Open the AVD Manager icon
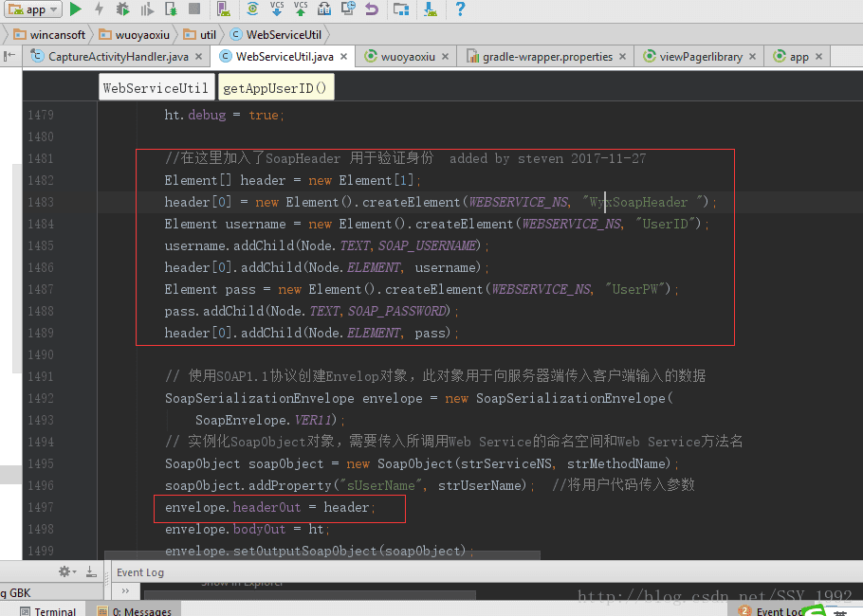This screenshot has height=616, width=863. click(223, 9)
